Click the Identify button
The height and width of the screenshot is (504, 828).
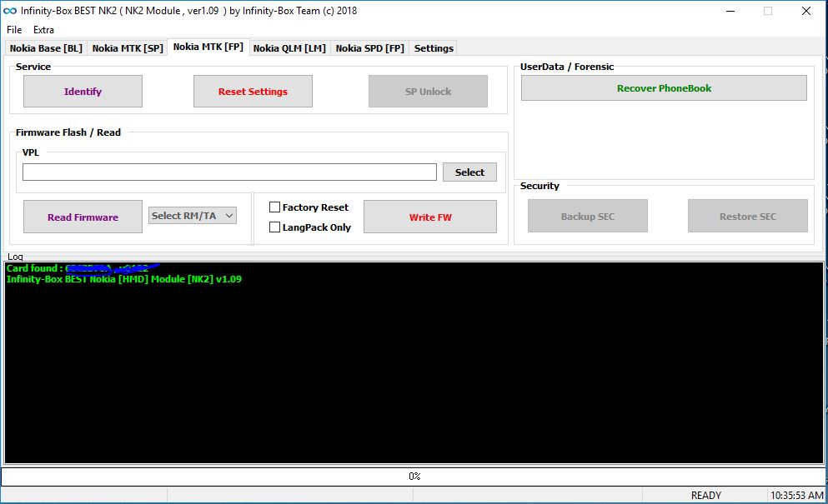pos(83,91)
